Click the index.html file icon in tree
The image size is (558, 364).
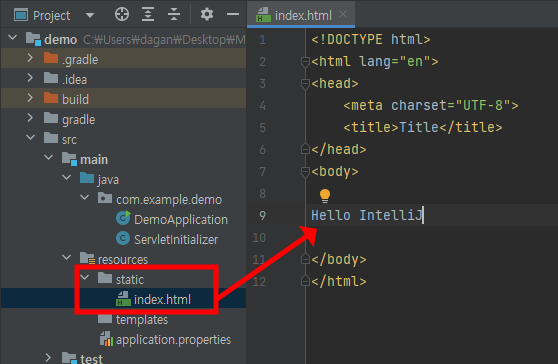click(x=123, y=298)
